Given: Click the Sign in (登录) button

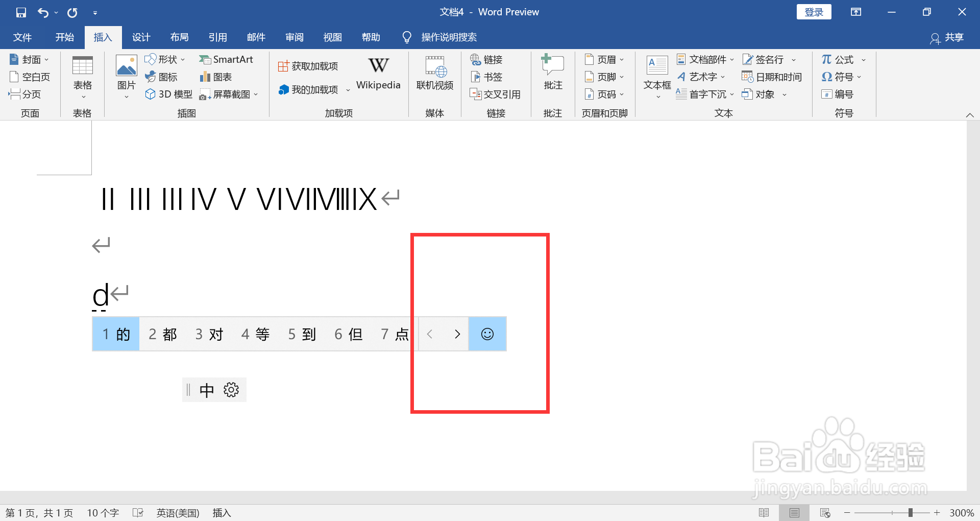Looking at the screenshot, I should click(x=814, y=12).
